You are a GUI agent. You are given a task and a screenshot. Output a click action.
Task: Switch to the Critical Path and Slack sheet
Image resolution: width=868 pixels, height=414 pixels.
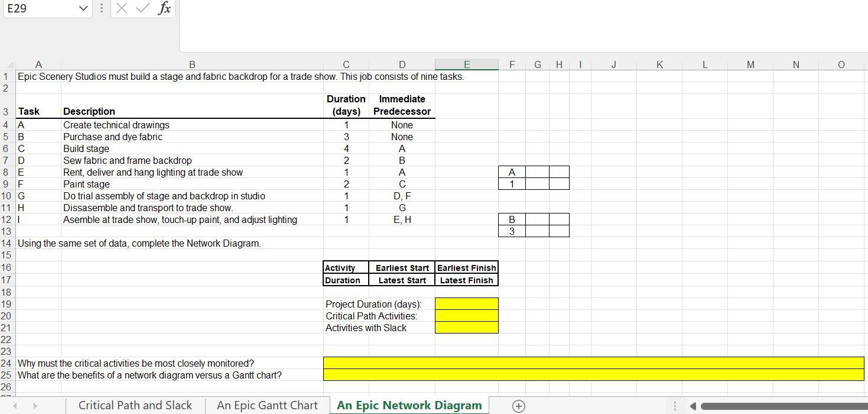pyautogui.click(x=135, y=406)
